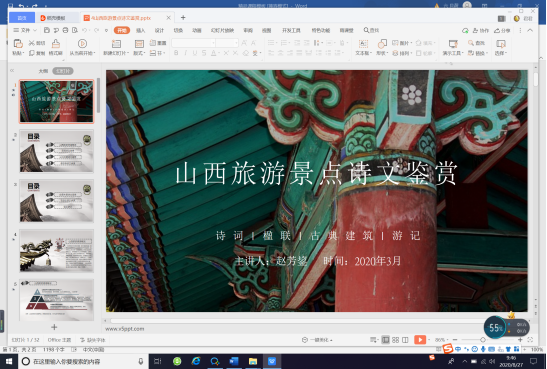This screenshot has width=547, height=369.
Task: Open the Developer Tools ribbon tab
Action: pos(291,30)
